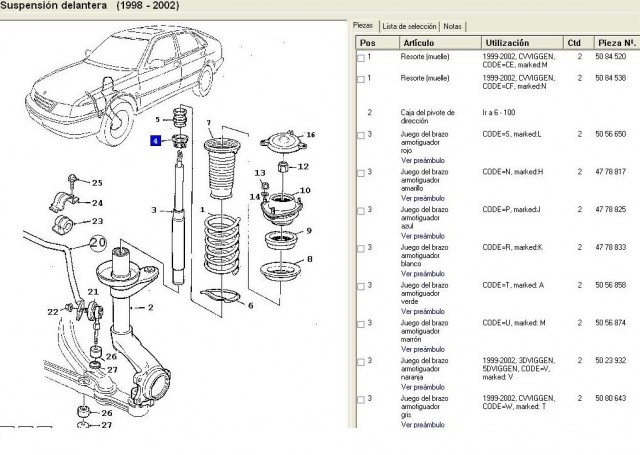Select the Caja del pivote de dirección row
Viewport: 640px width, 455px height.
[497, 116]
